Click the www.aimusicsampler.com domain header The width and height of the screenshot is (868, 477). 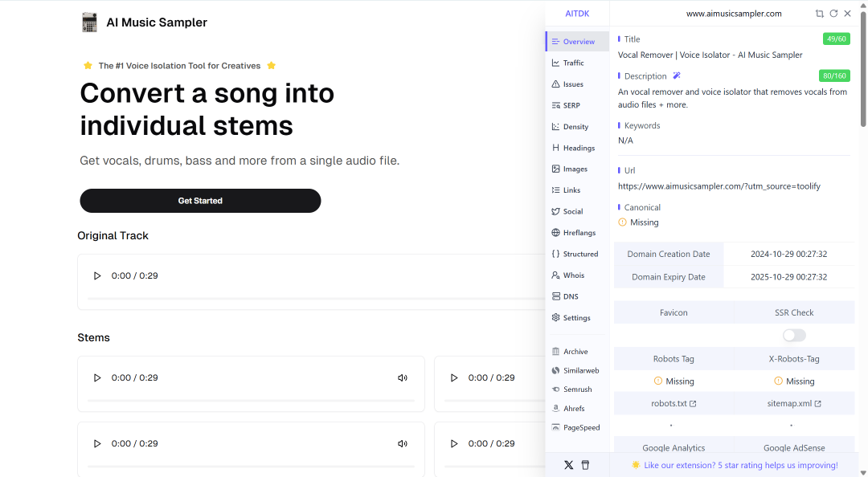pyautogui.click(x=734, y=14)
